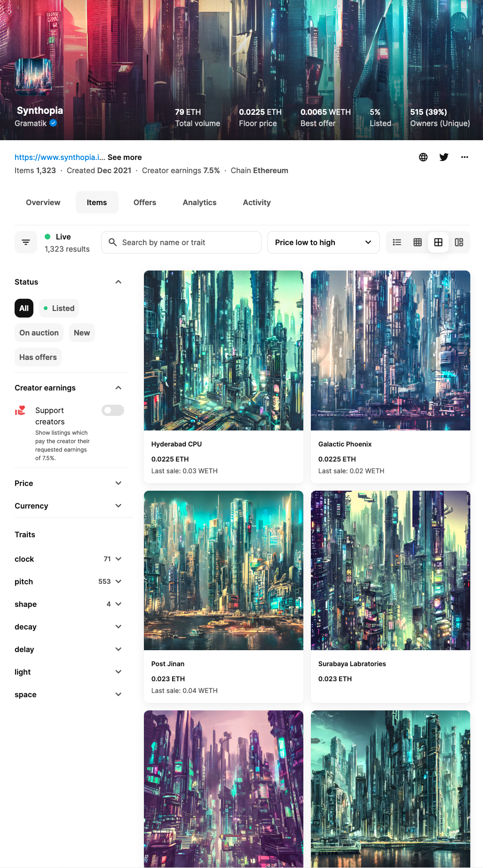This screenshot has width=483, height=868.
Task: Open the three-dots more options menu
Action: tap(465, 157)
